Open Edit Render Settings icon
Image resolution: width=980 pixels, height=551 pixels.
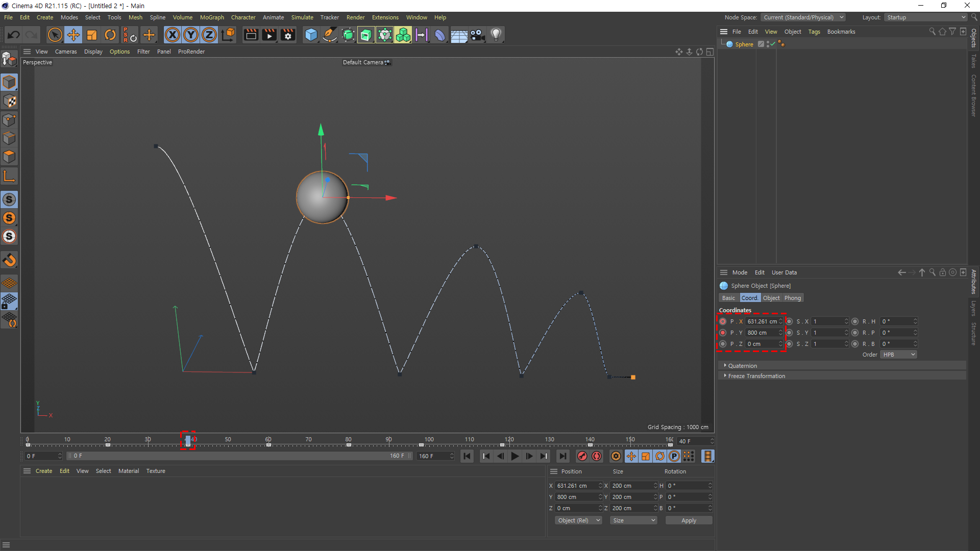click(288, 35)
